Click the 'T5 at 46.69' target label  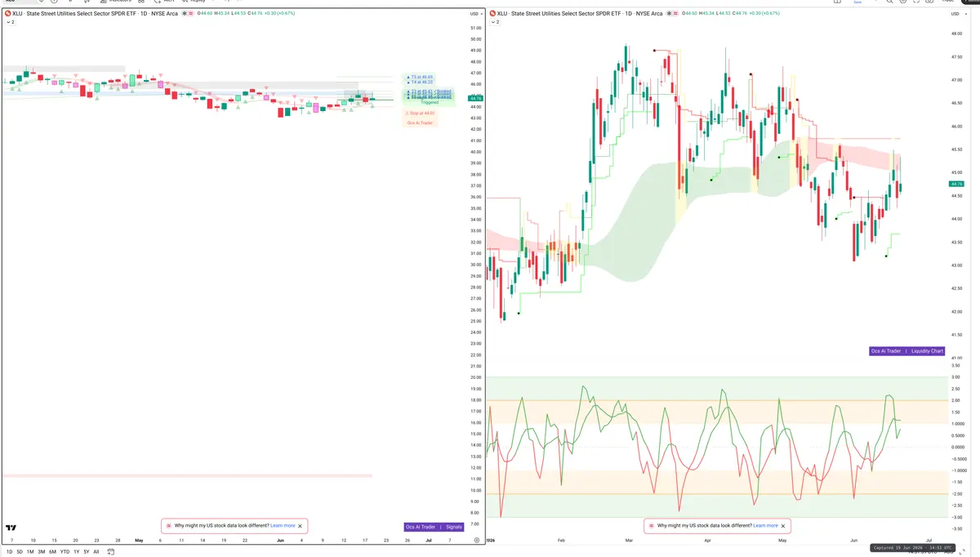click(420, 77)
